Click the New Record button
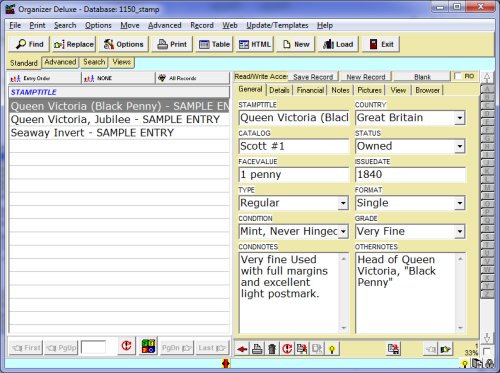Screen dimensions: 500x373 pyautogui.click(x=366, y=77)
